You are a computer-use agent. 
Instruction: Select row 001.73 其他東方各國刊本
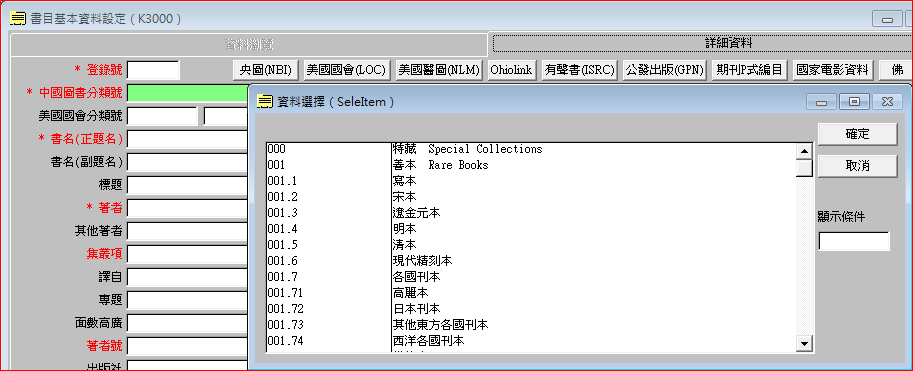coord(531,325)
